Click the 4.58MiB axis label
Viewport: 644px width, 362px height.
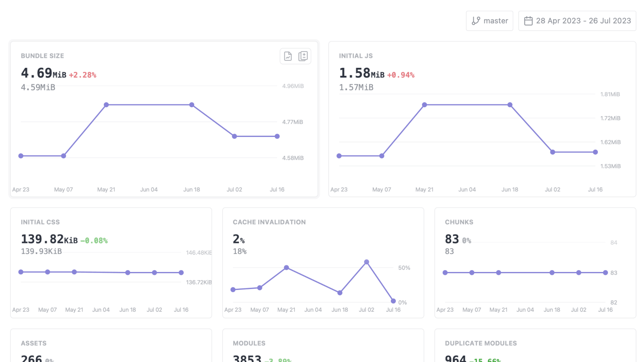[x=293, y=158]
